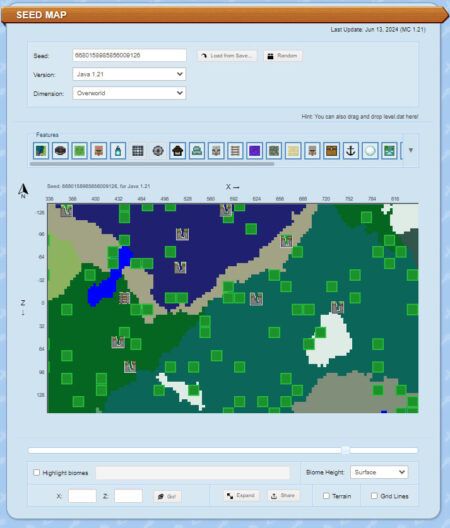Toggle the Nether Fortress grid icon
Viewport: 450px width, 528px height.
click(138, 151)
